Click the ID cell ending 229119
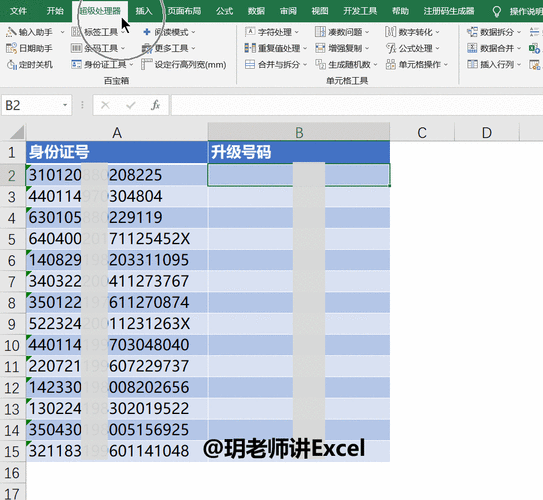The image size is (543, 500). coord(117,218)
